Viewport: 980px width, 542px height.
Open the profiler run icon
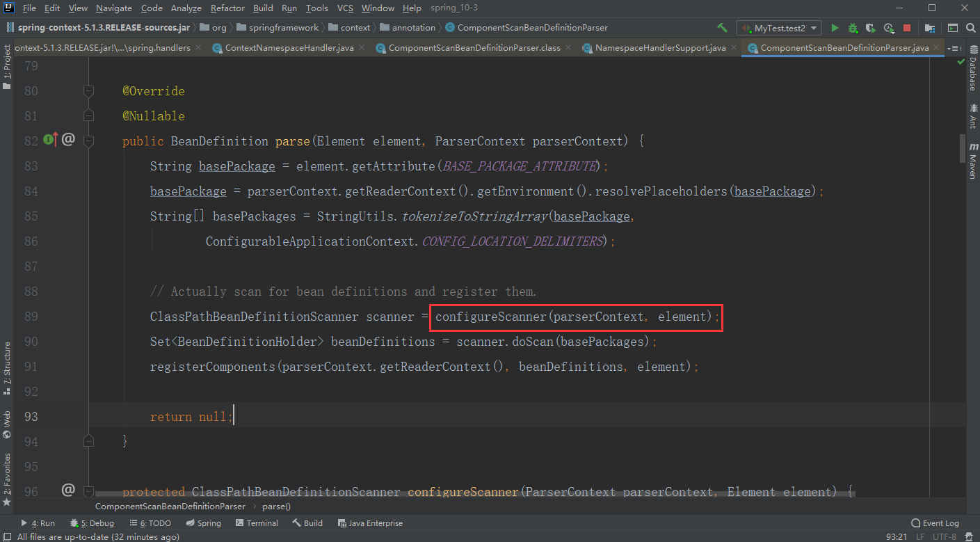click(889, 28)
